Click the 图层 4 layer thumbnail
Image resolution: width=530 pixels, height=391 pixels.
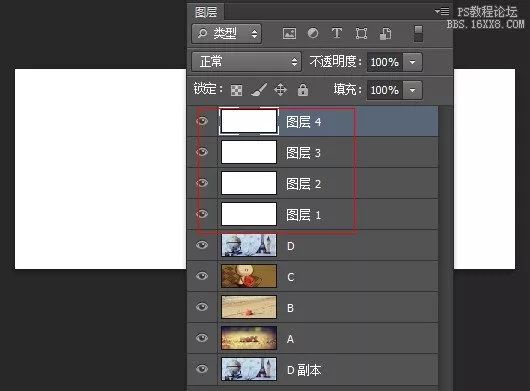[x=249, y=121]
